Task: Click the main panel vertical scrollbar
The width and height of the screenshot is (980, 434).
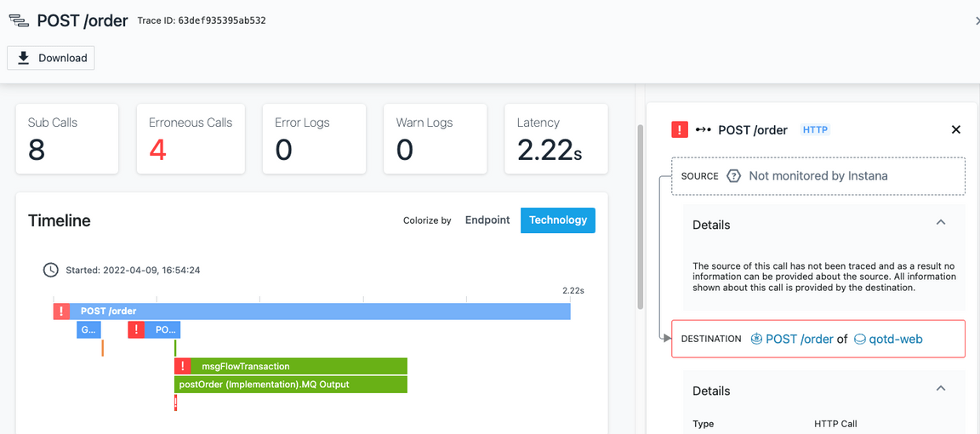Action: 640,216
